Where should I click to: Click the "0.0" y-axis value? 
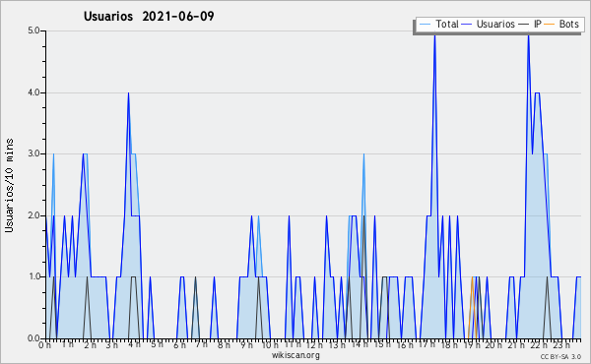pyautogui.click(x=33, y=338)
